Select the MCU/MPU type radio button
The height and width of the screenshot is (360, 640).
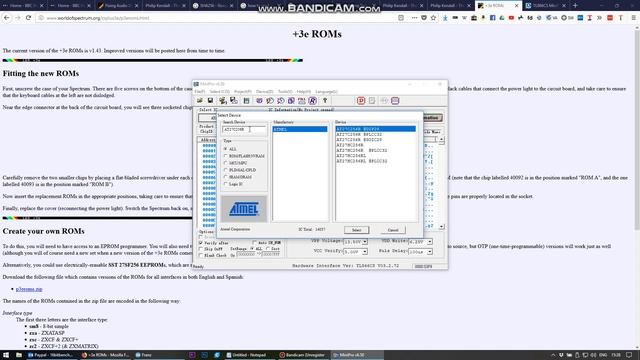click(225, 163)
